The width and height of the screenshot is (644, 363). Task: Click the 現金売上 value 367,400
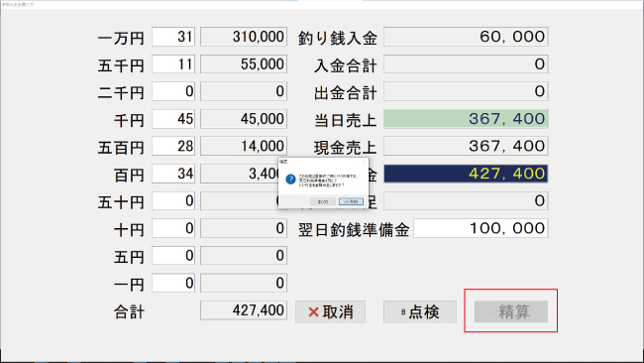[466, 146]
